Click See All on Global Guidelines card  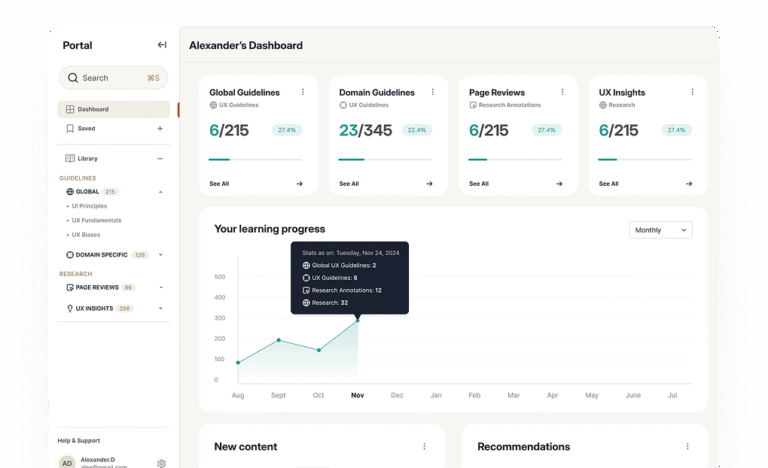coord(219,184)
